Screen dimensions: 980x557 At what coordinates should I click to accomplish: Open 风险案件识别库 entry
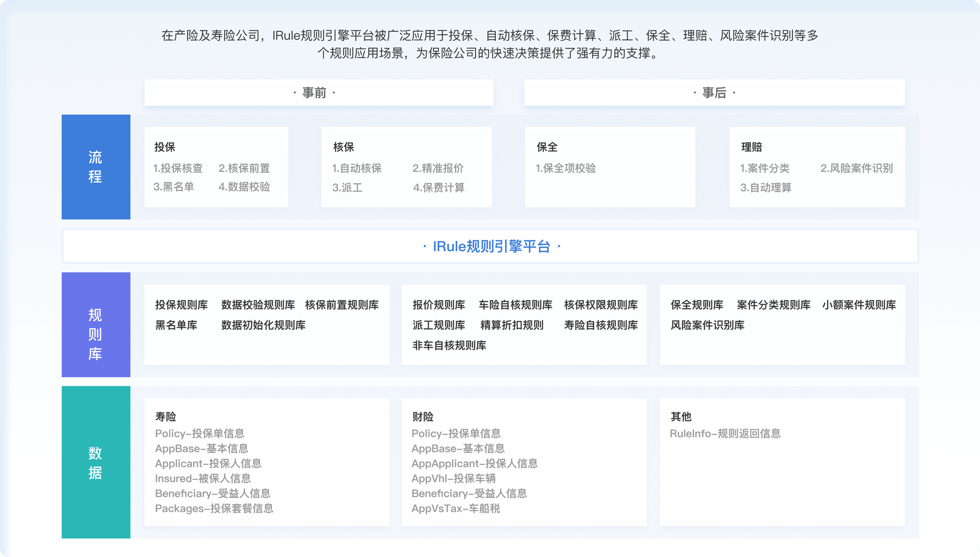[707, 325]
